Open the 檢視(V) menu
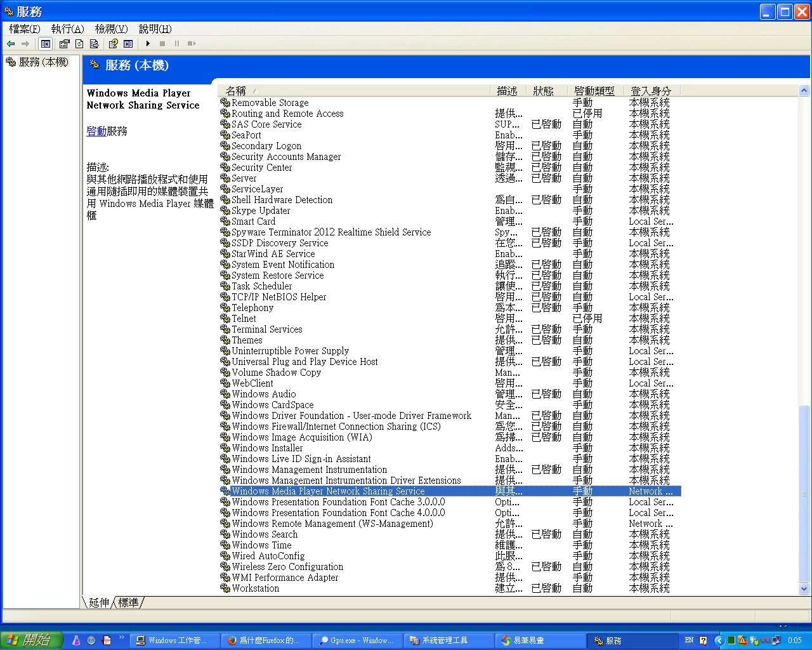Screen dimensions: 812x650 tap(111, 29)
